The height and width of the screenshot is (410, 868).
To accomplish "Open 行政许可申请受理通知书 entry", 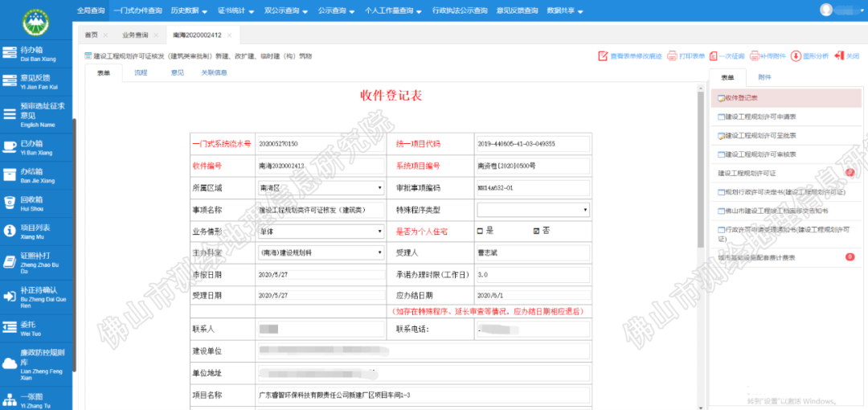I will click(786, 233).
